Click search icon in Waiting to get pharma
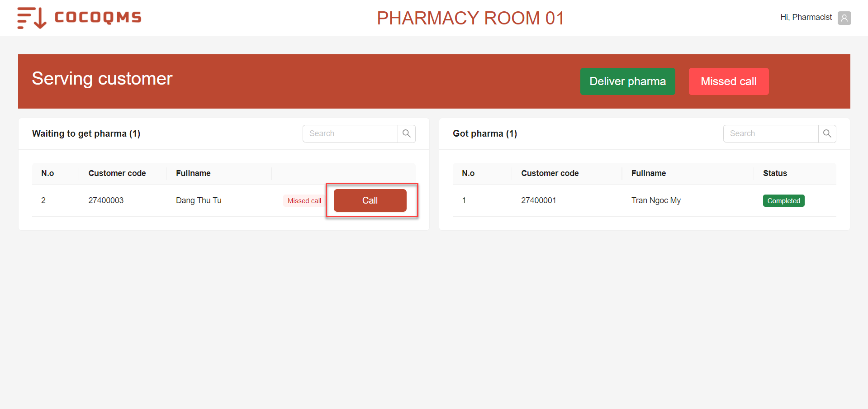The height and width of the screenshot is (409, 868). [407, 133]
